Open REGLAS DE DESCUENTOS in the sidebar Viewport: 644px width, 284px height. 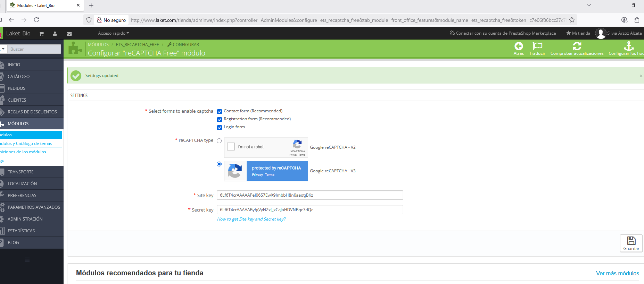click(32, 112)
